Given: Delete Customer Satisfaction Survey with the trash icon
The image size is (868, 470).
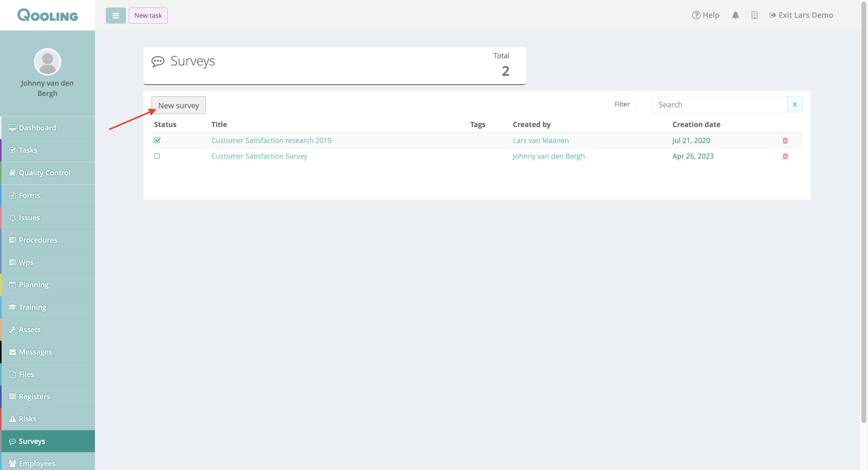Looking at the screenshot, I should coord(785,156).
